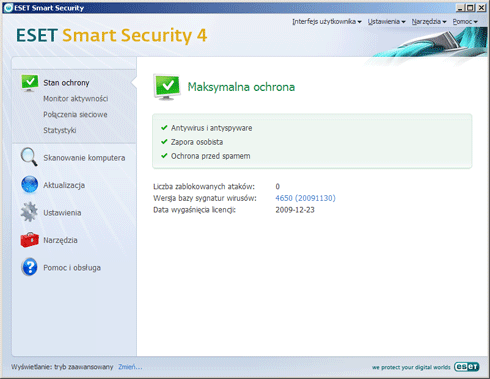Click the blue question mark Pomoc icon
The height and width of the screenshot is (379, 490).
pyautogui.click(x=30, y=267)
